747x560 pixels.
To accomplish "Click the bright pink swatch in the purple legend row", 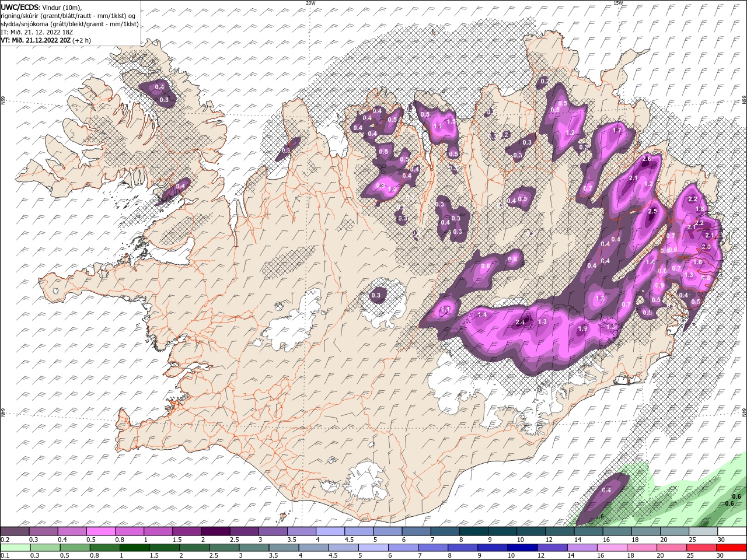I will click(101, 531).
